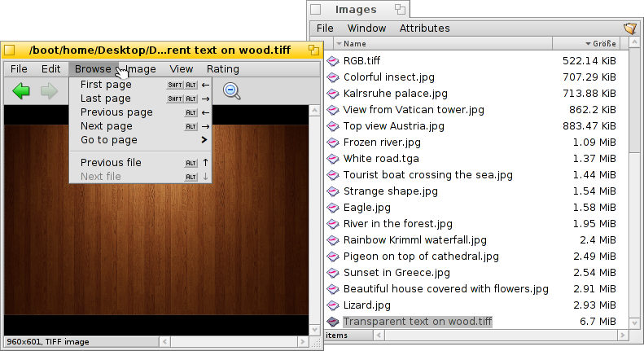Click the Eagle.jpg file icon
Viewport: 644px width, 351px height.
click(332, 208)
